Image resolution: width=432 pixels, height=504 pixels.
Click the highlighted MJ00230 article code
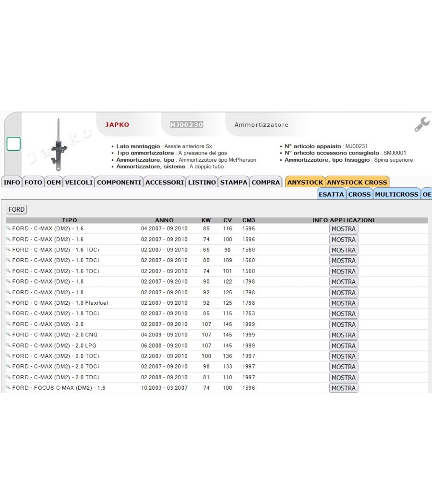tap(186, 124)
